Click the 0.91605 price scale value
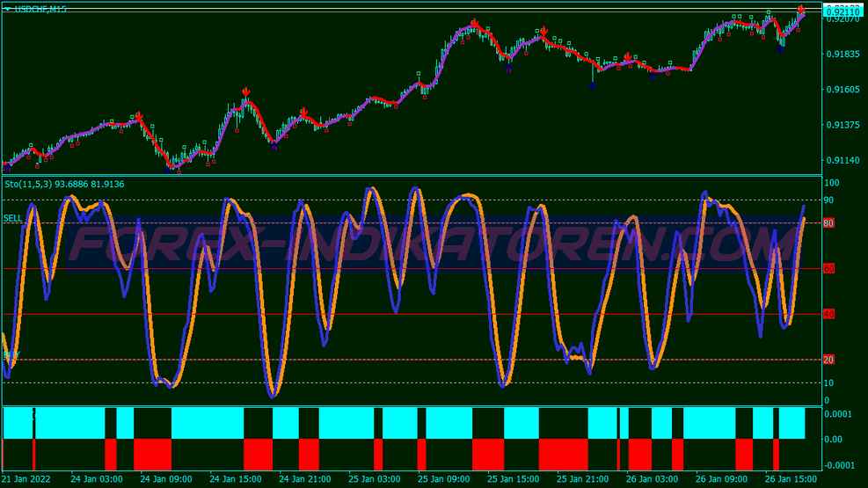The width and height of the screenshot is (868, 488). click(x=842, y=90)
